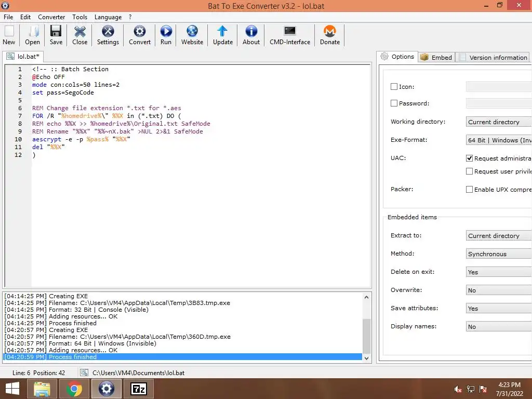532x399 pixels.
Task: Open the Overwrite dropdown
Action: click(x=499, y=290)
